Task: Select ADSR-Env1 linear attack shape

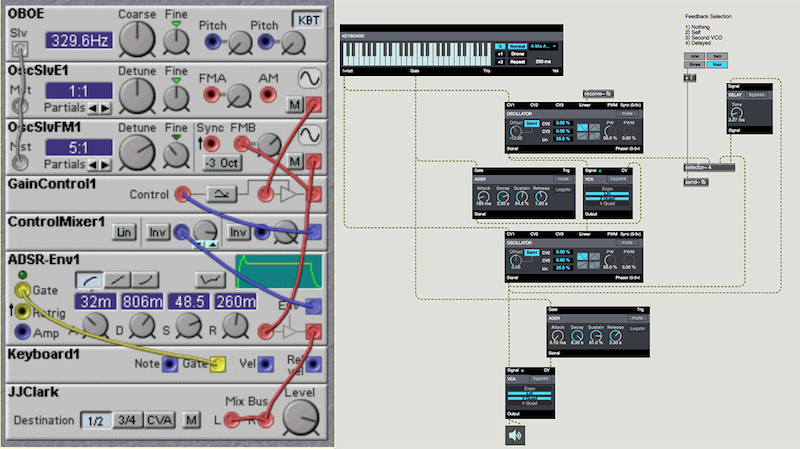Action: point(117,280)
